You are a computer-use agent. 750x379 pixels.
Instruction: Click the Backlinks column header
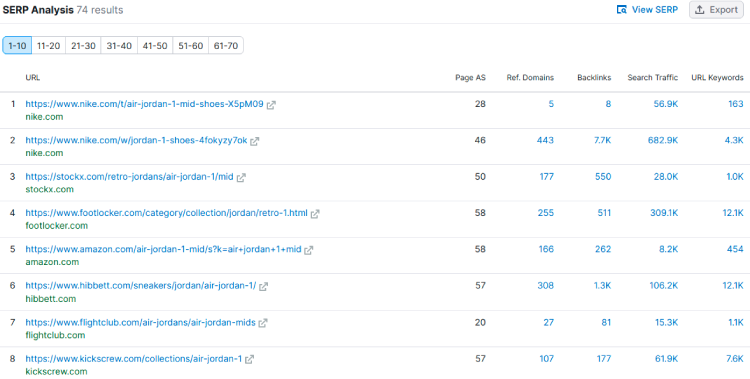(594, 78)
